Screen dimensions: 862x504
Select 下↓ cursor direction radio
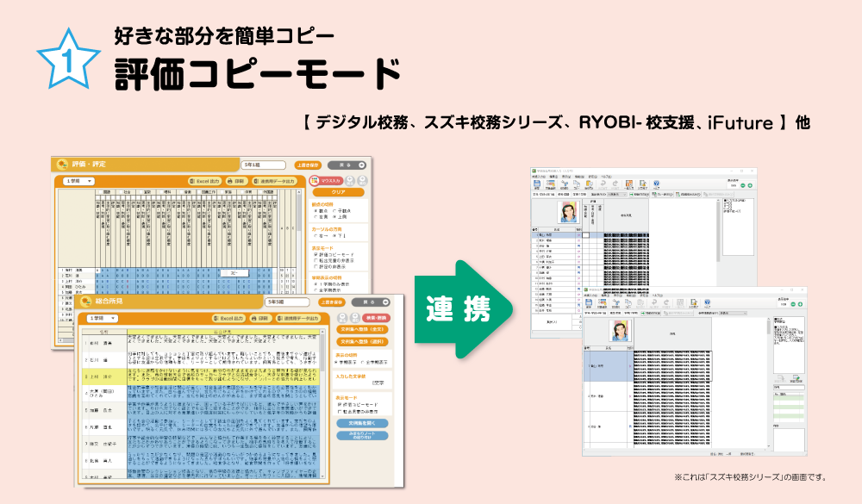click(334, 236)
